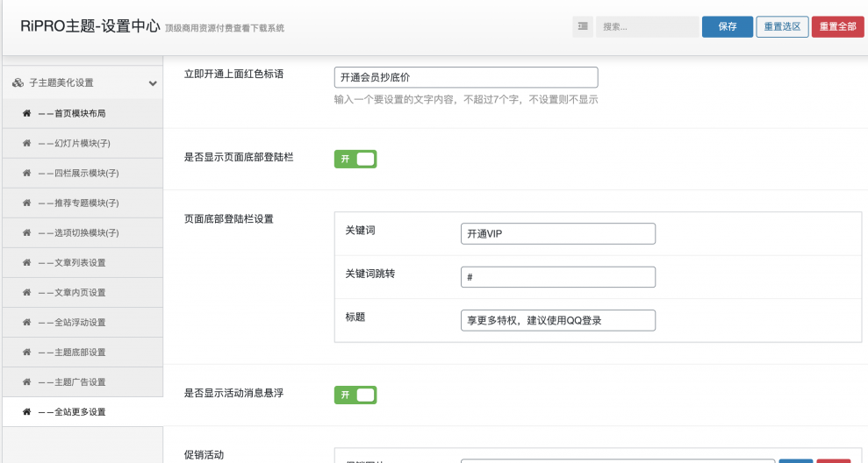Click home icon beside 幻灯片模块(子)
The image size is (868, 463).
point(26,143)
